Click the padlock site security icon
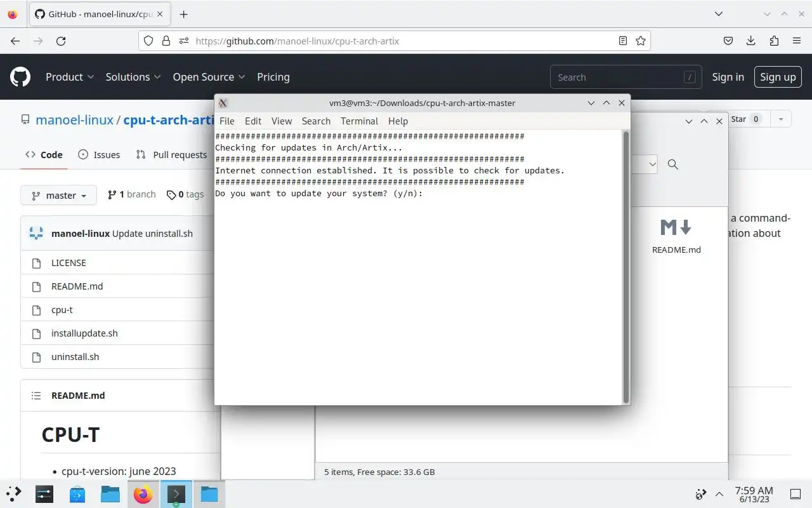The height and width of the screenshot is (508, 812). 166,41
